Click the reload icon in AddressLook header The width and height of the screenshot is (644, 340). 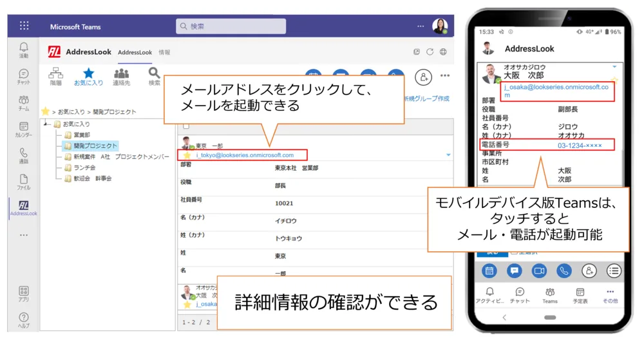[x=430, y=52]
